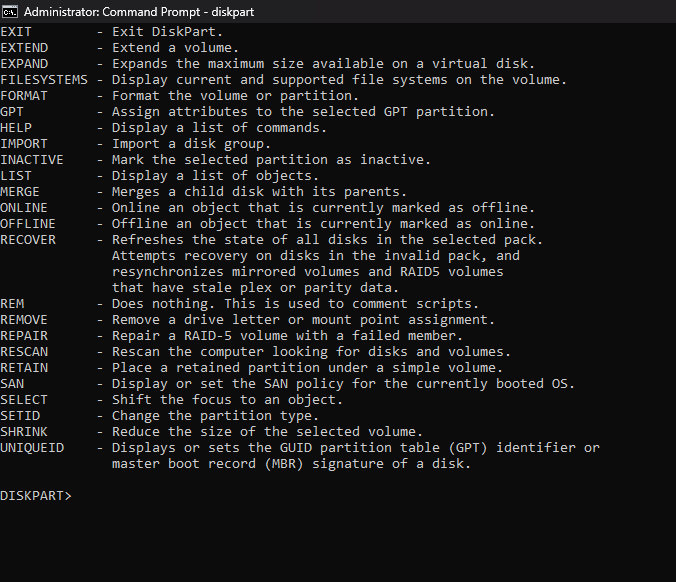Click the UNIQUEID command name
Viewport: 676px width, 582px height.
[x=32, y=448]
